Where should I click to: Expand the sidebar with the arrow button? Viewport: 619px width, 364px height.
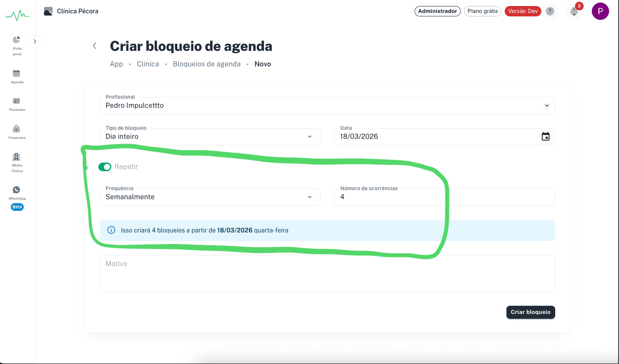pos(35,41)
